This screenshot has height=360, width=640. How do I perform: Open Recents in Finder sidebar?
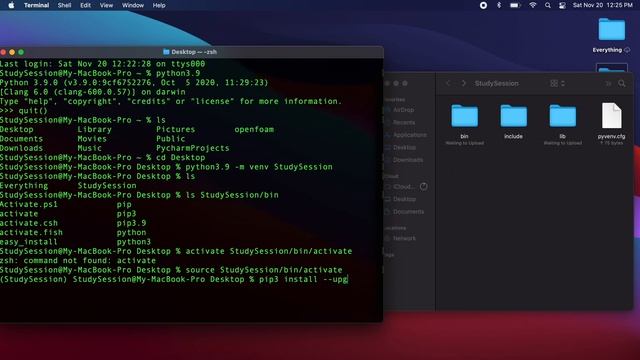click(404, 122)
